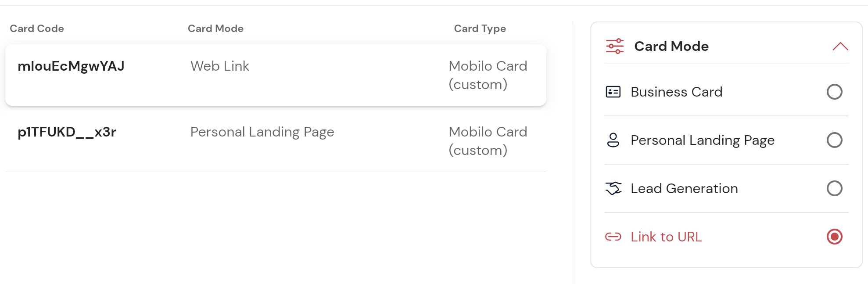868x284 pixels.
Task: Choose the Lead Generation radio option
Action: tap(834, 188)
